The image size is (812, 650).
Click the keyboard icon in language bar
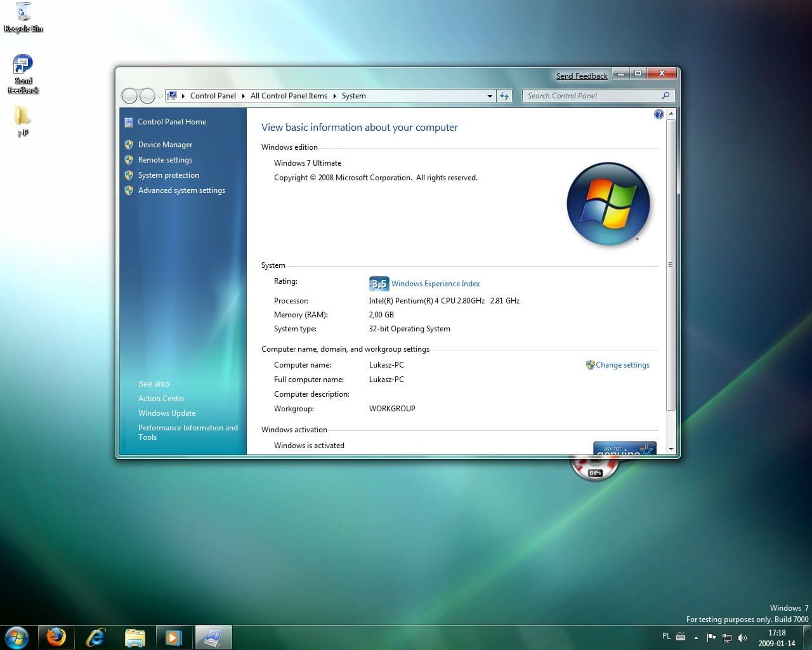681,637
